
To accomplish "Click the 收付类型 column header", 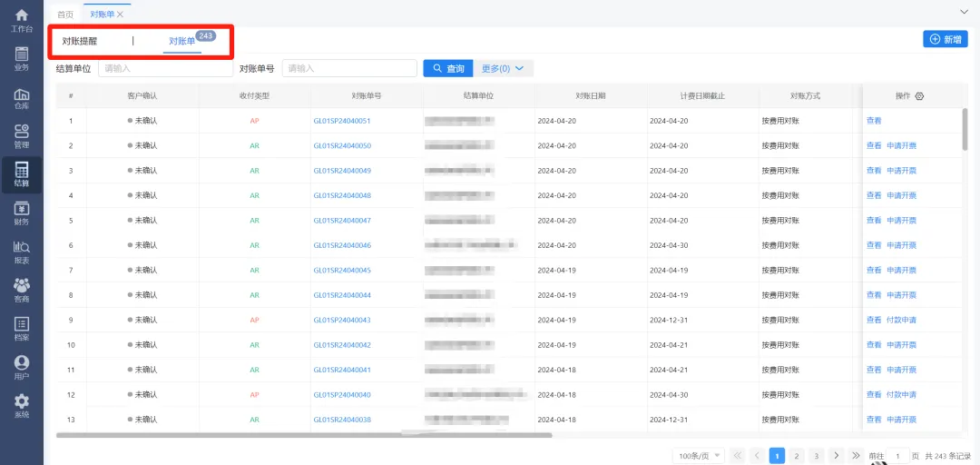I will pos(254,96).
